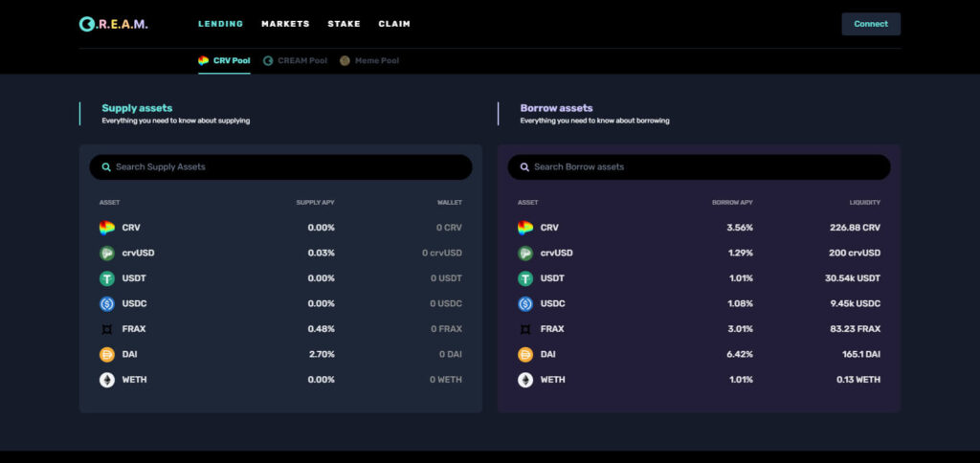Click the crvUSD icon in Borrow assets
The width and height of the screenshot is (980, 463).
coord(525,254)
